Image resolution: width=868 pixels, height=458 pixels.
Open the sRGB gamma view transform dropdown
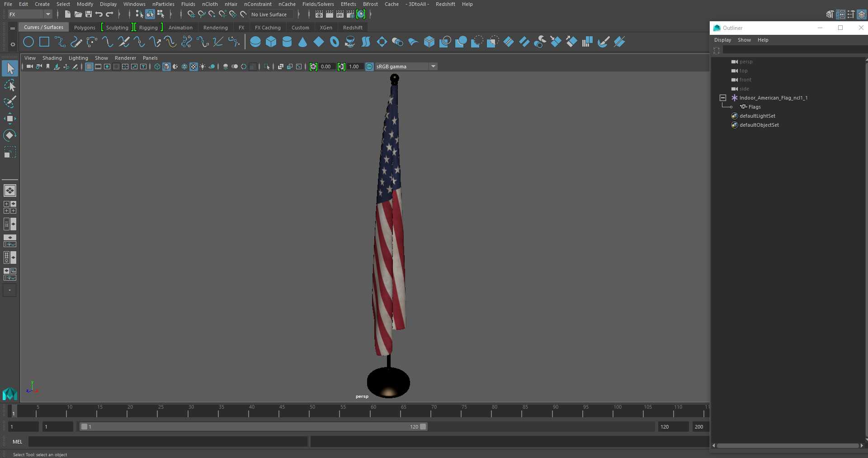pyautogui.click(x=406, y=67)
